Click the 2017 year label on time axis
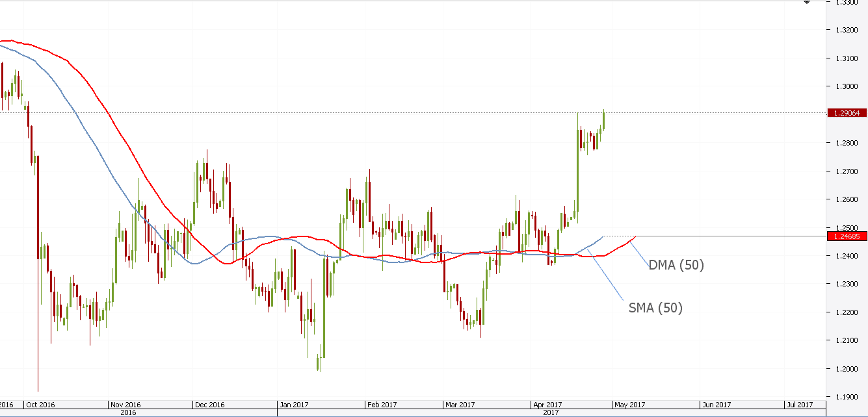The width and height of the screenshot is (868, 417). click(x=550, y=412)
